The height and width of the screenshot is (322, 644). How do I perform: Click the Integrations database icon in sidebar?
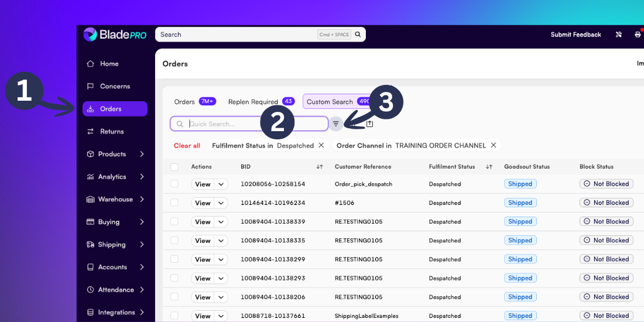90,312
